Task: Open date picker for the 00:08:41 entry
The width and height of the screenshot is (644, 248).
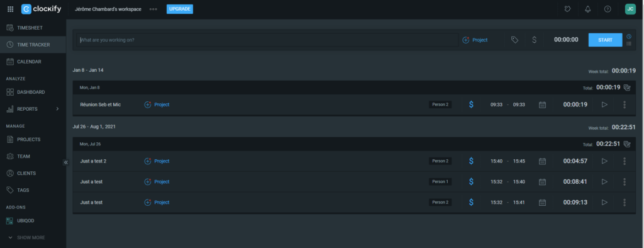Action: tap(542, 182)
